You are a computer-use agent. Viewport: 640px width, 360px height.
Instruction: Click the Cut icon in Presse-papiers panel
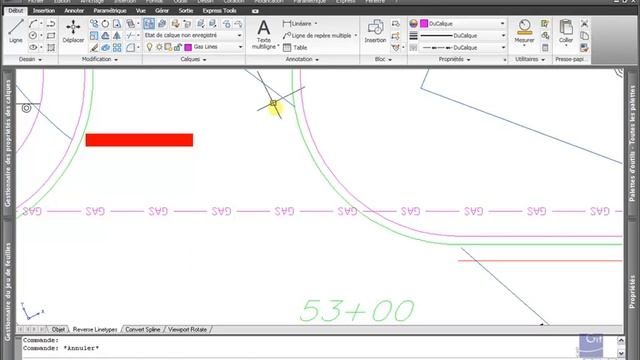tap(584, 24)
